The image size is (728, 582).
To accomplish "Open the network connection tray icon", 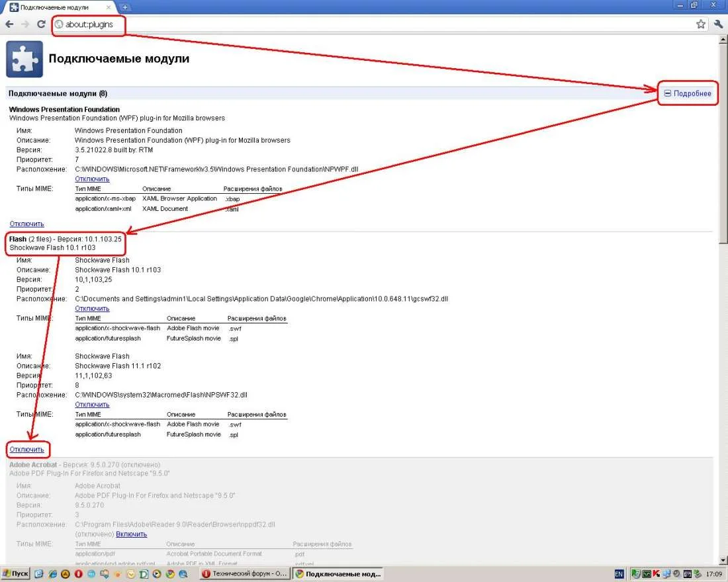I will click(x=666, y=573).
